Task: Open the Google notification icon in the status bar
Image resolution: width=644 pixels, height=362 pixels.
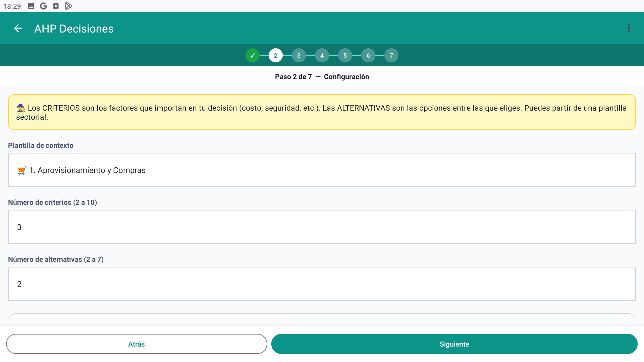Action: (43, 6)
